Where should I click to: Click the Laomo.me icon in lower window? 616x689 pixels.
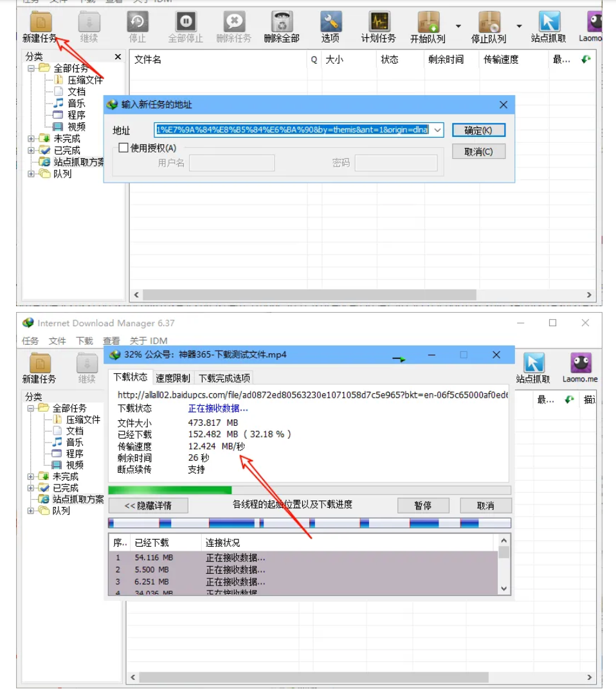tap(581, 363)
